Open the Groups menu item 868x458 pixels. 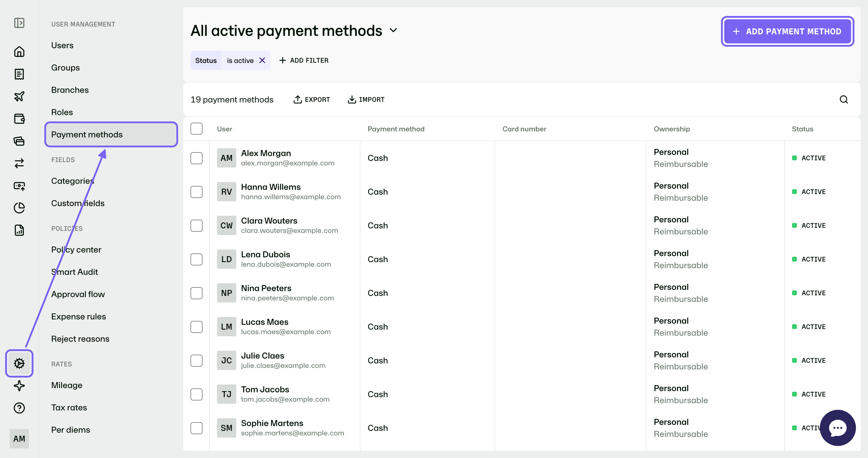pyautogui.click(x=65, y=67)
